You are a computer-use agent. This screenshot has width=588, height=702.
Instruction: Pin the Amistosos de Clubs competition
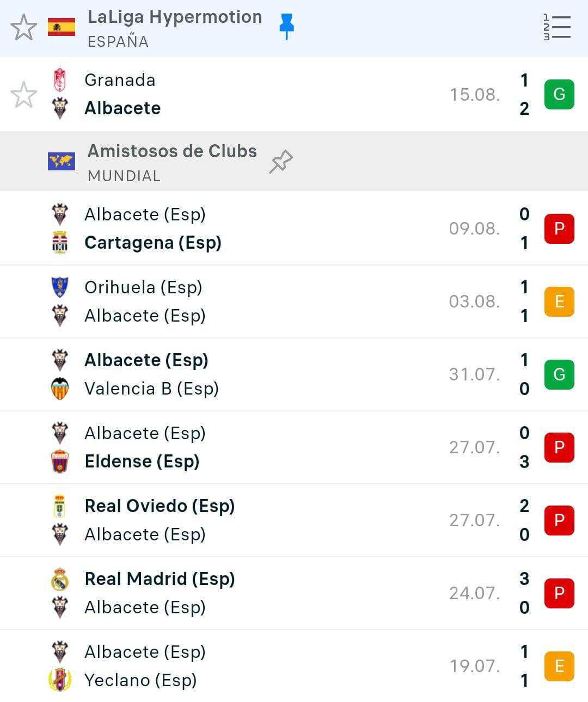281,162
